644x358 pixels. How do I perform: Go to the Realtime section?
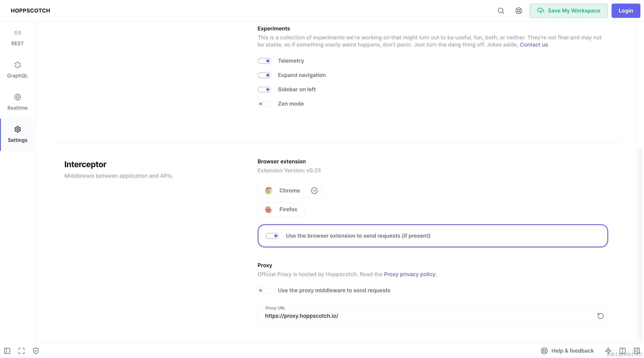[17, 102]
